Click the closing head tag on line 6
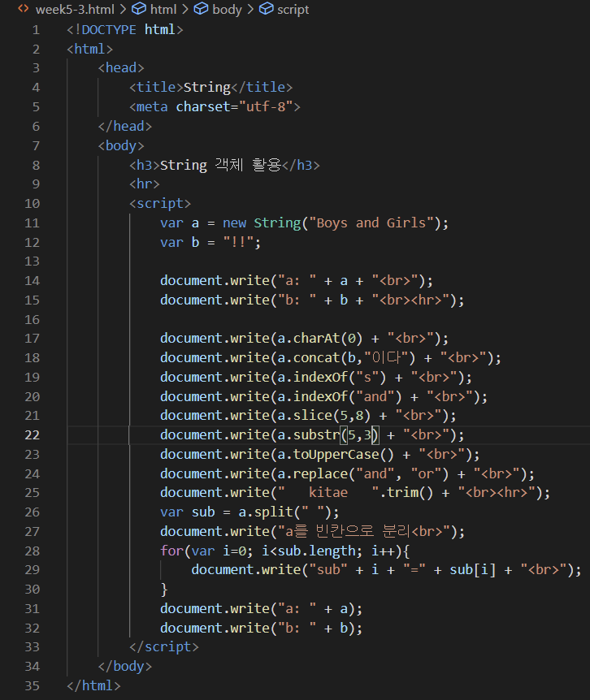Screen dimensions: 590x700 [x=125, y=127]
